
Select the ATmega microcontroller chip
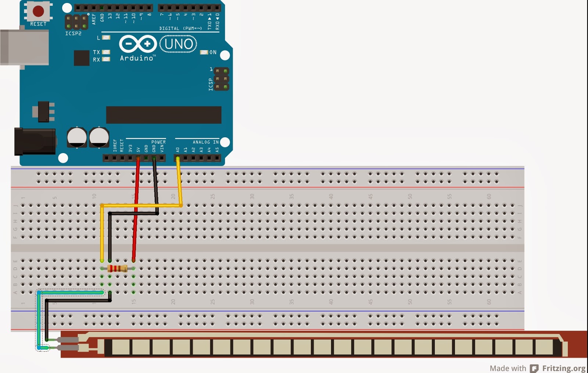[x=164, y=114]
